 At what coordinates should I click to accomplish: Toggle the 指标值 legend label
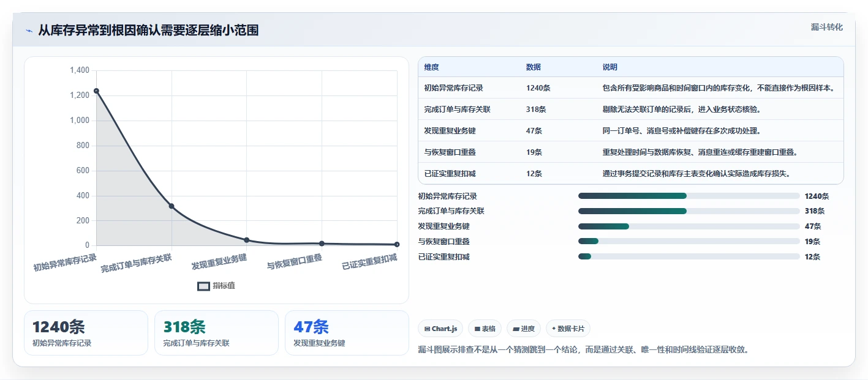(224, 286)
